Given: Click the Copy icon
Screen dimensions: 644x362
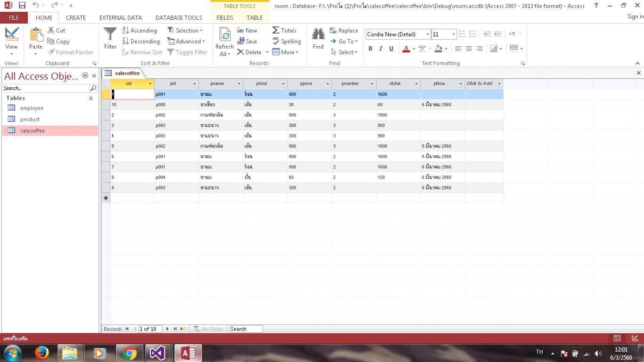Looking at the screenshot, I should [x=51, y=41].
